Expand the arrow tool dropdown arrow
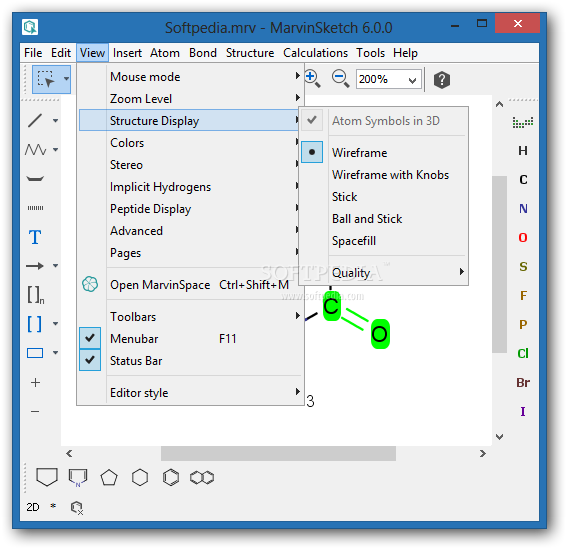 [55, 266]
